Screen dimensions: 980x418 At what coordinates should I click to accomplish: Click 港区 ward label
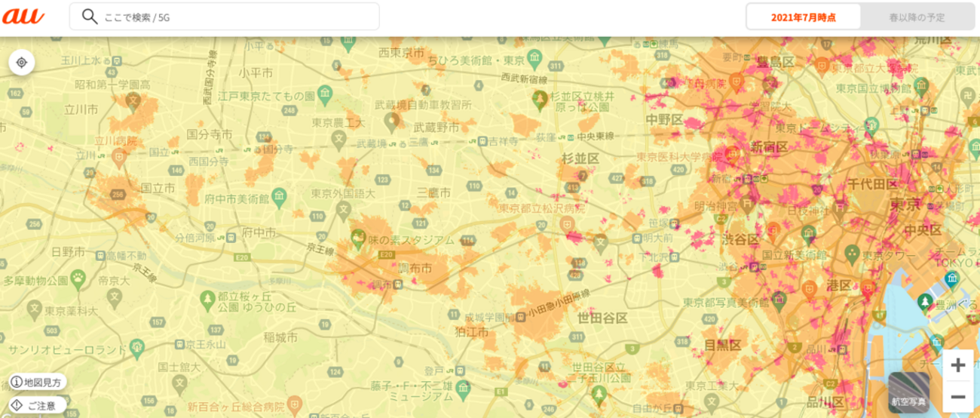[x=839, y=285]
